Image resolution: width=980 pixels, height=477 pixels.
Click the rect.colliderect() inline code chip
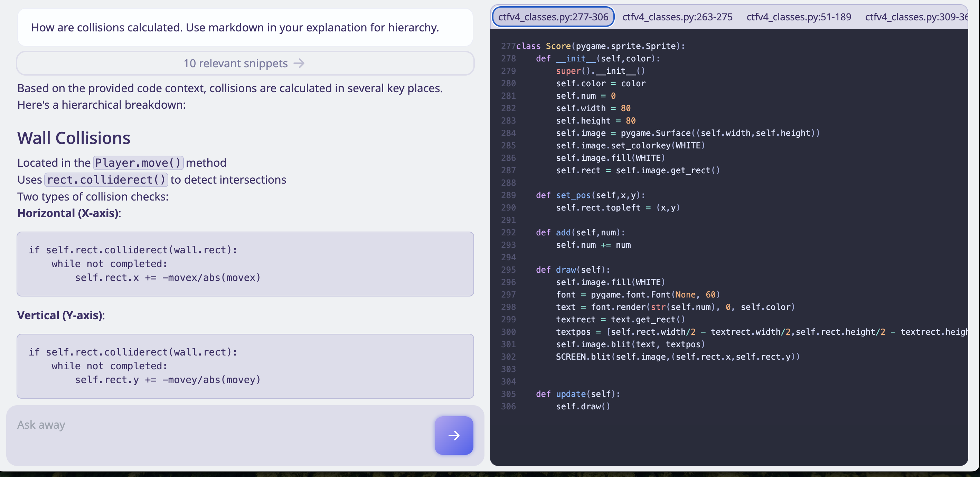click(106, 180)
